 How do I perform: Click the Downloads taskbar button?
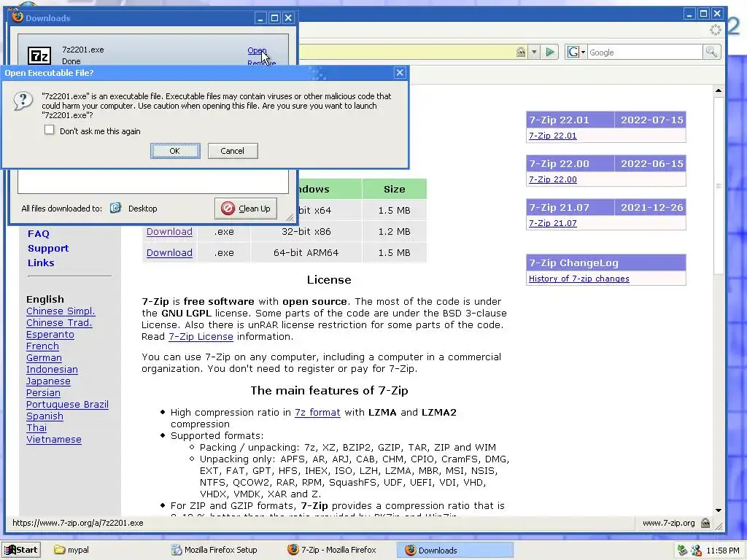[x=455, y=550]
